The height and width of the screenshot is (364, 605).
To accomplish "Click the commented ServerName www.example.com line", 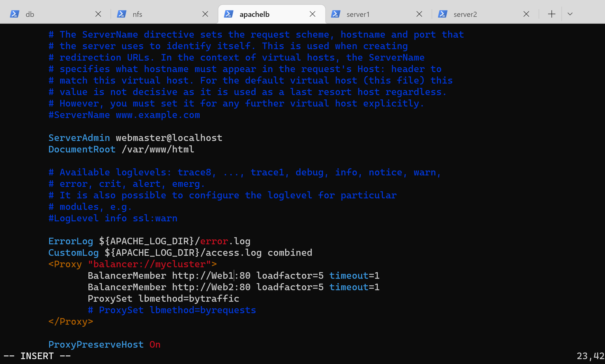I will (x=124, y=115).
